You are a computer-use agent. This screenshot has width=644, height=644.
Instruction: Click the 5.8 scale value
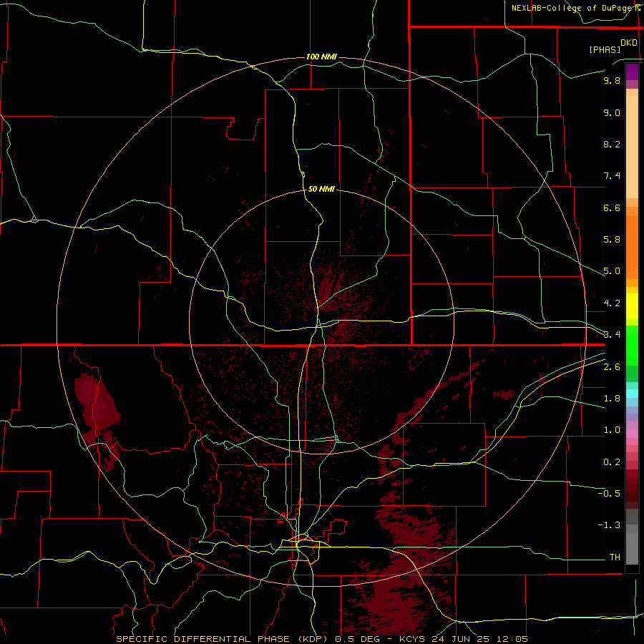click(x=612, y=240)
